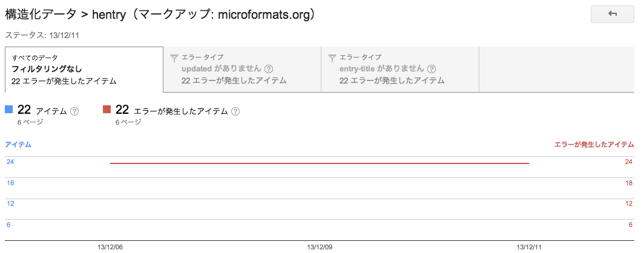Click the red エラーが発生したアイテム axis label
644x253 pixels.
click(x=594, y=145)
